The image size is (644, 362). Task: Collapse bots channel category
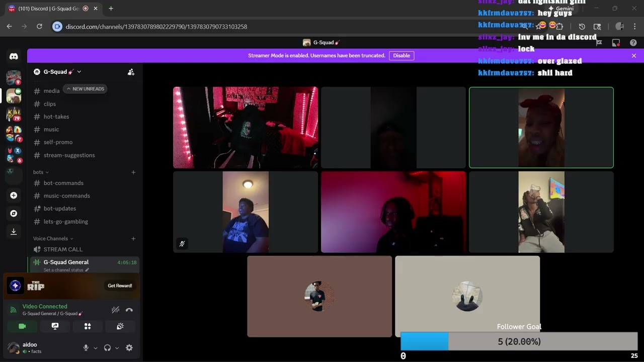click(x=41, y=172)
